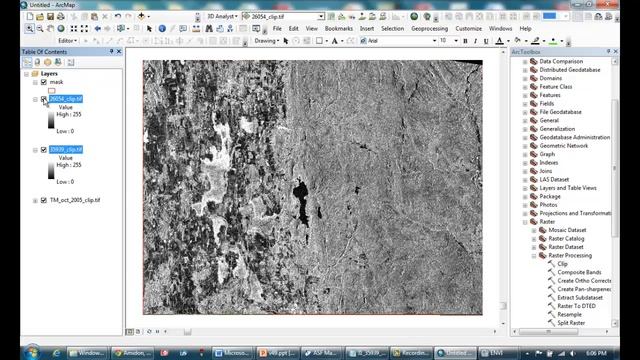Open the Editor dropdown menu
This screenshot has width=640, height=360.
67,41
